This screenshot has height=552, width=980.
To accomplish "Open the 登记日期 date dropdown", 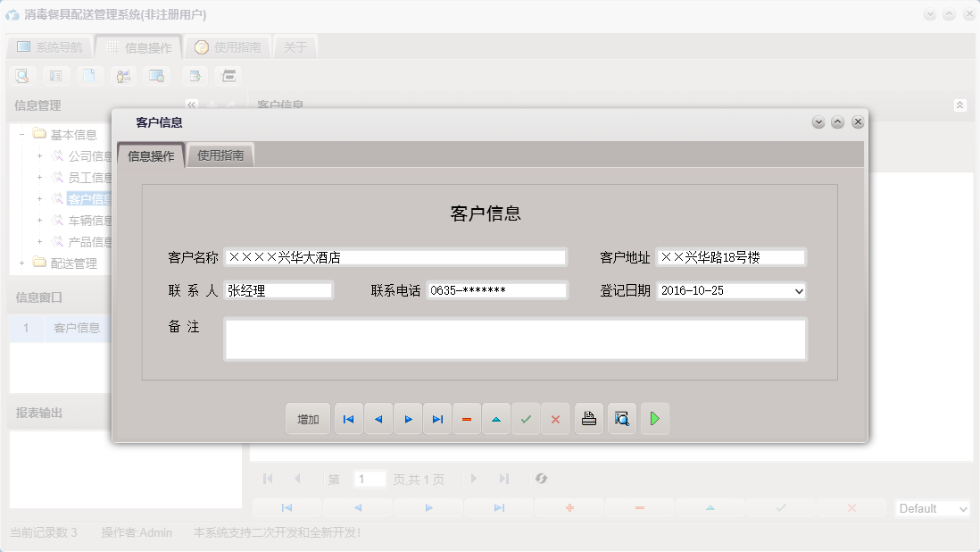I will tap(797, 289).
